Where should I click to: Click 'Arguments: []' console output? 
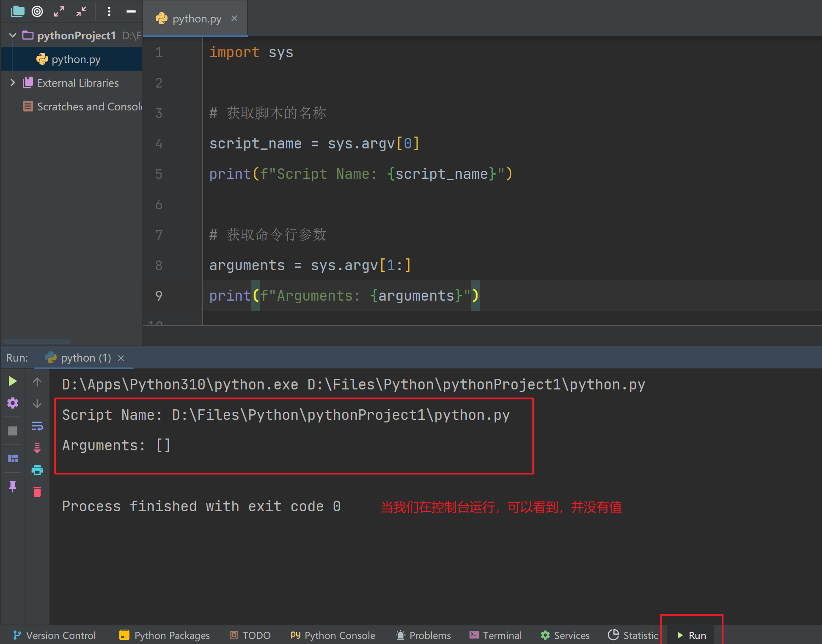pyautogui.click(x=116, y=446)
